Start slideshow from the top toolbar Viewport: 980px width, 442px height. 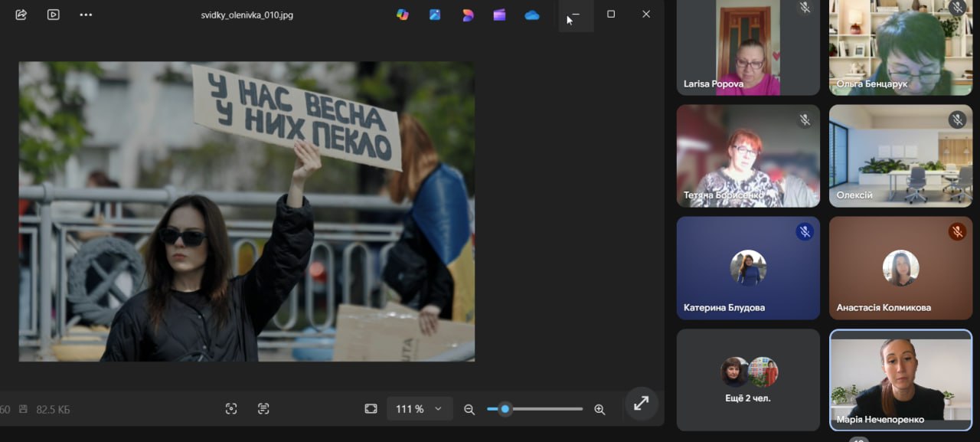tap(53, 15)
